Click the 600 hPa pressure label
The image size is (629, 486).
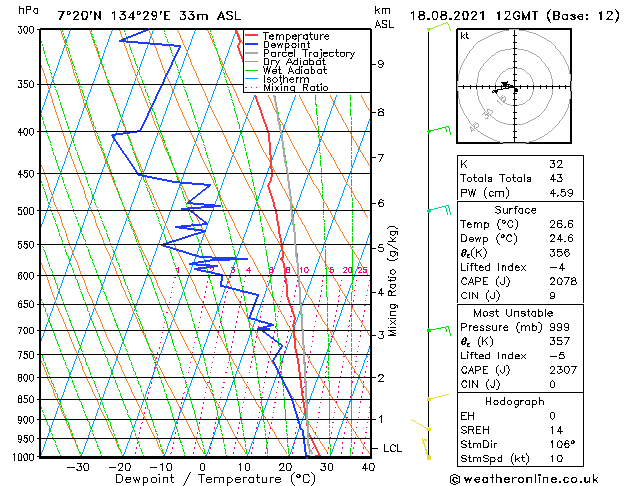coord(28,276)
